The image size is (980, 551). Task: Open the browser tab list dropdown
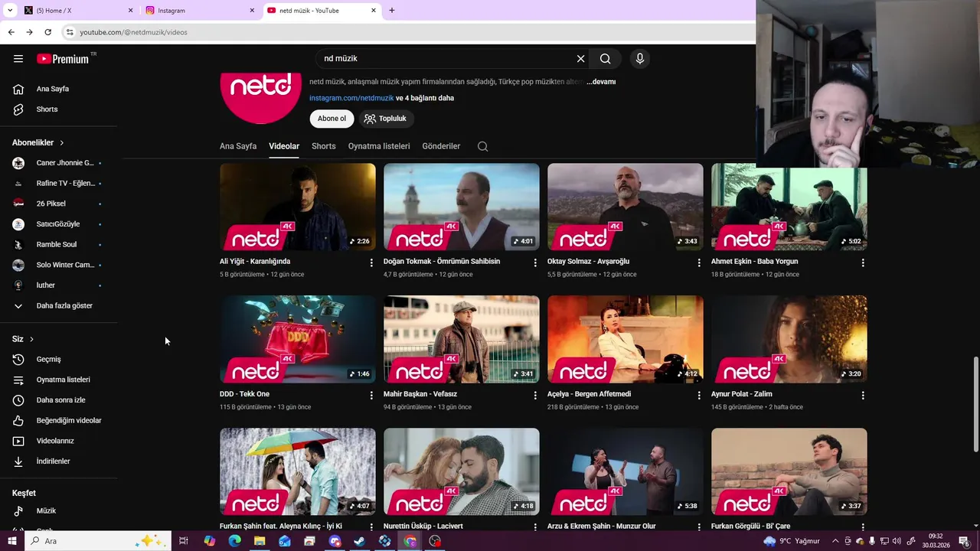pos(10,11)
